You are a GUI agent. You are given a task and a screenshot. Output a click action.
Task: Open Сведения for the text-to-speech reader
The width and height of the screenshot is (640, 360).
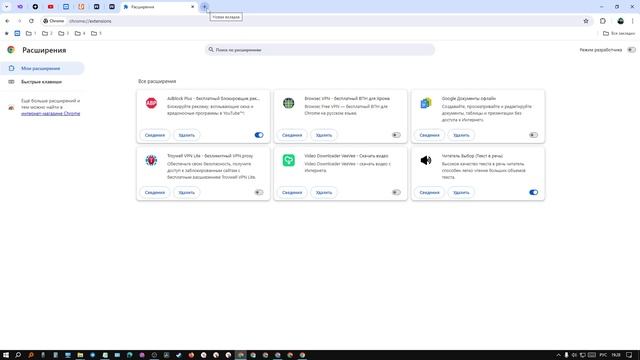pos(429,192)
